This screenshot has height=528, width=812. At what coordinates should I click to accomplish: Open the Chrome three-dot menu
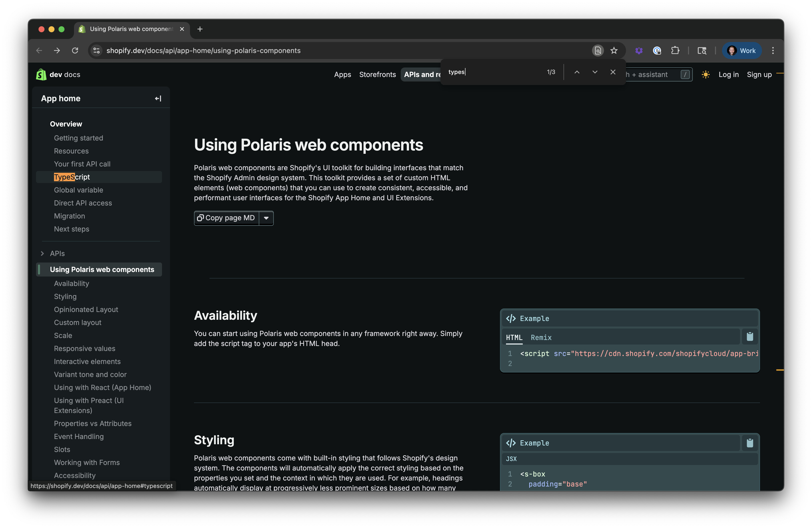[x=773, y=50]
